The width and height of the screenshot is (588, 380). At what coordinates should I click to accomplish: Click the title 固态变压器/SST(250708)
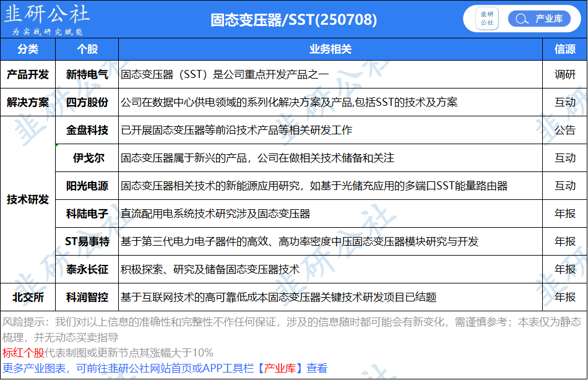(x=293, y=20)
